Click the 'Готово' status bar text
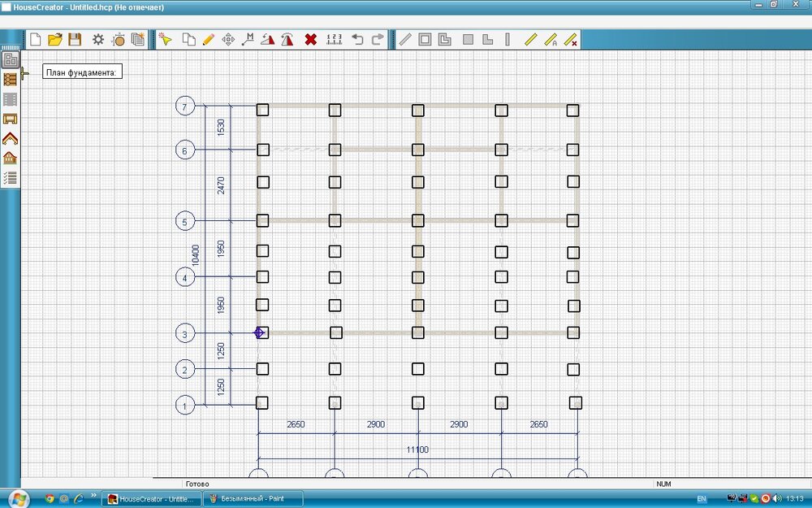Image resolution: width=812 pixels, height=508 pixels. [197, 484]
